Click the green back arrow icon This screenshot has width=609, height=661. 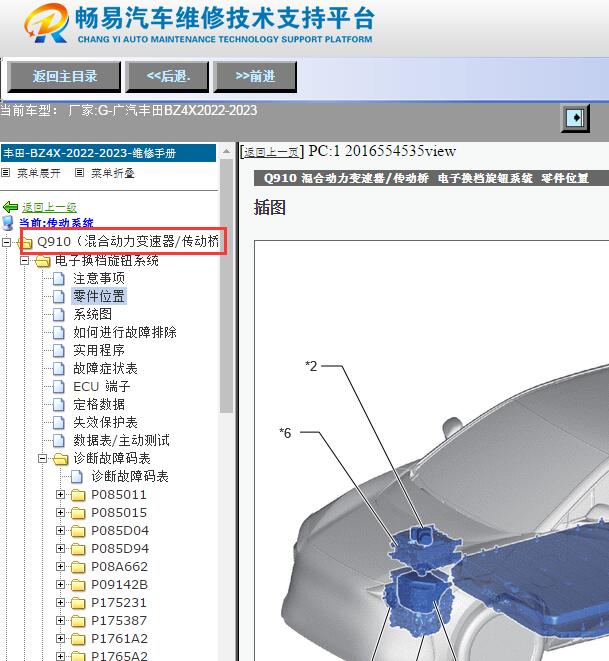[10, 207]
